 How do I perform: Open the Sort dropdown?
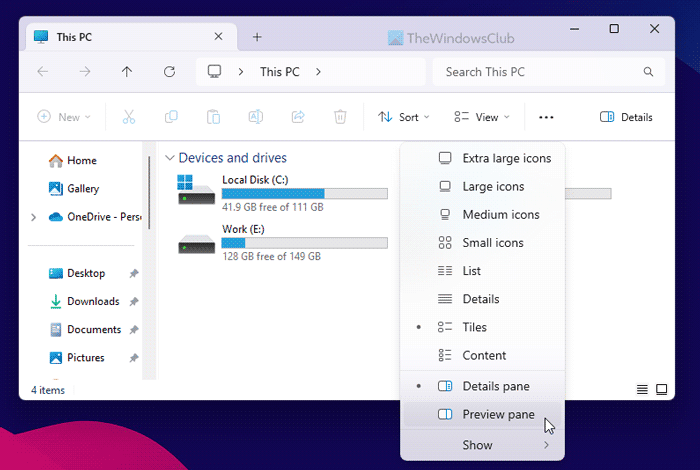pos(404,117)
